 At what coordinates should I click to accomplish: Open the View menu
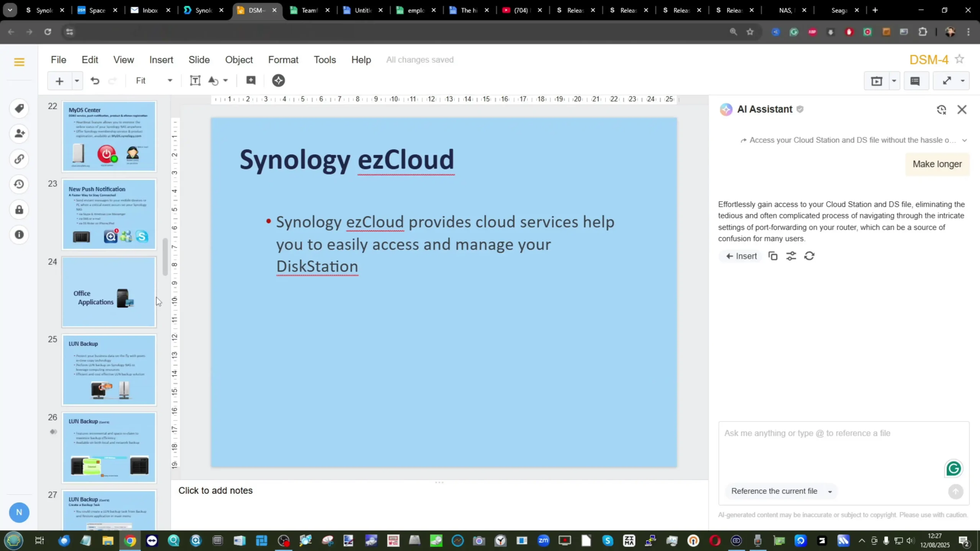click(x=124, y=60)
